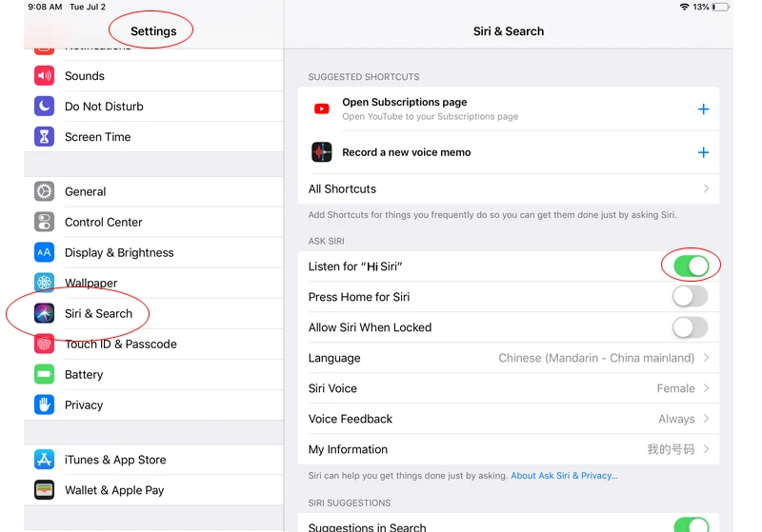Add the Open Subscriptions page shortcut
This screenshot has width=762, height=532.
[x=703, y=108]
